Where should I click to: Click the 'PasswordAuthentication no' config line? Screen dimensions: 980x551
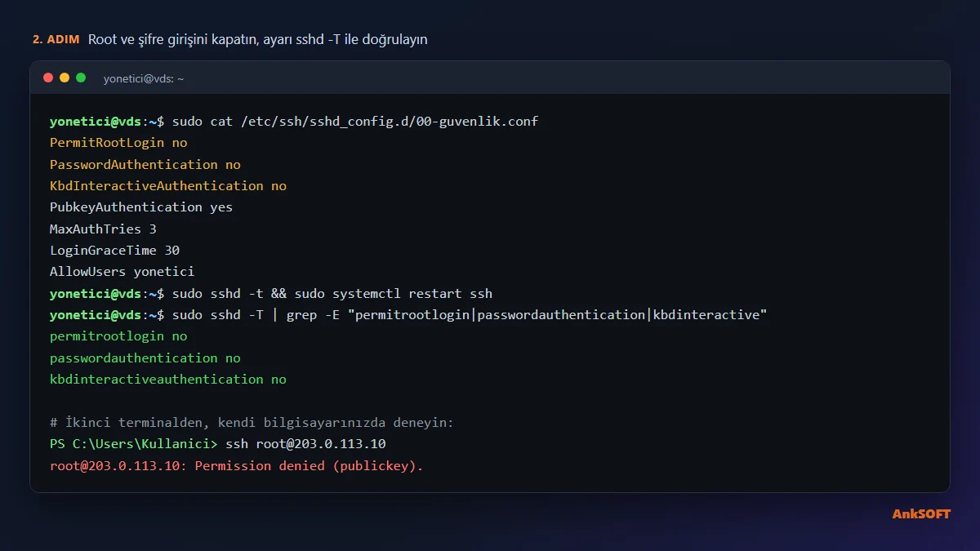[x=145, y=164]
